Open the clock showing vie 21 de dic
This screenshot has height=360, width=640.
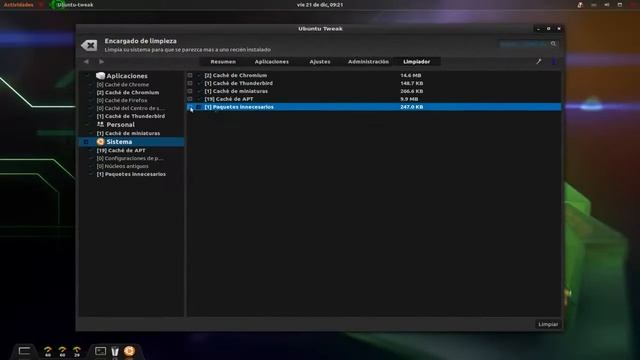coord(320,5)
